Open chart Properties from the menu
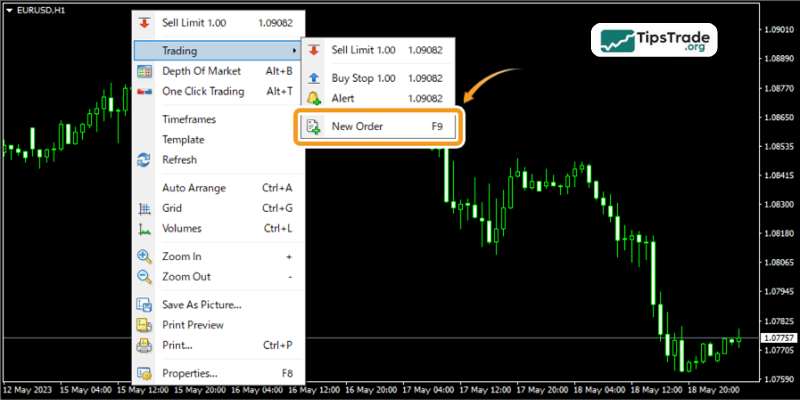The width and height of the screenshot is (800, 400). click(190, 373)
